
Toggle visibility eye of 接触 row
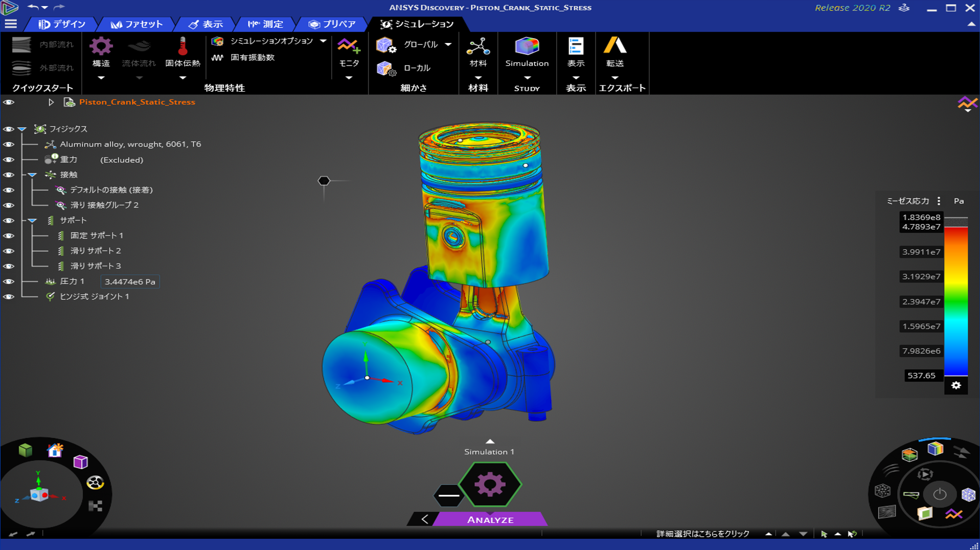coord(9,175)
